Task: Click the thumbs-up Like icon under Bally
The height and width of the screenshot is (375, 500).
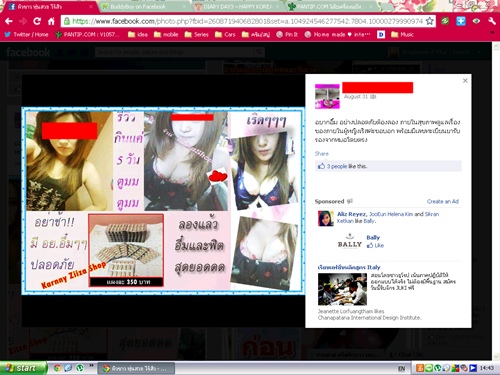Action: (x=370, y=246)
